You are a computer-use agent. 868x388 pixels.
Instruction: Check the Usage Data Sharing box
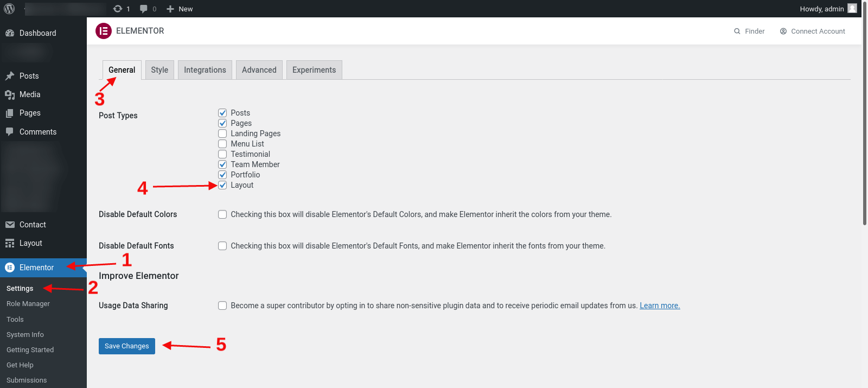(x=222, y=306)
